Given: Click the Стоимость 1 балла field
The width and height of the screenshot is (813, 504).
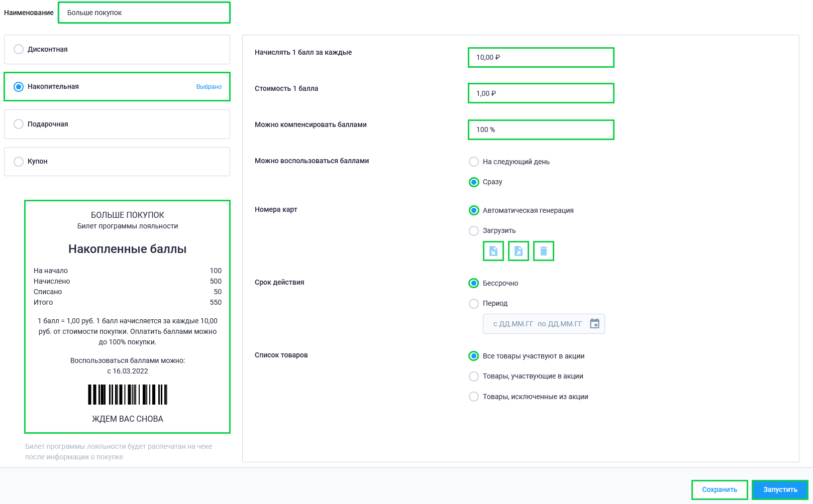Looking at the screenshot, I should click(541, 93).
